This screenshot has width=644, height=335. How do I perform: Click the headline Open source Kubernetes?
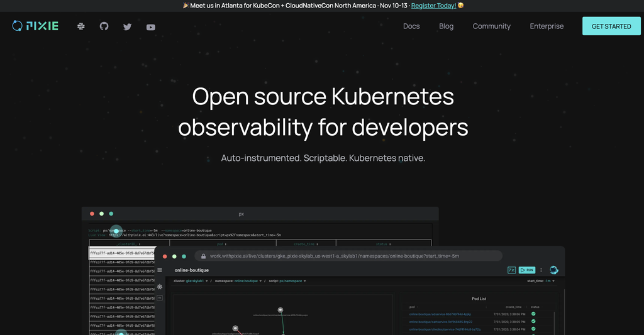click(323, 96)
